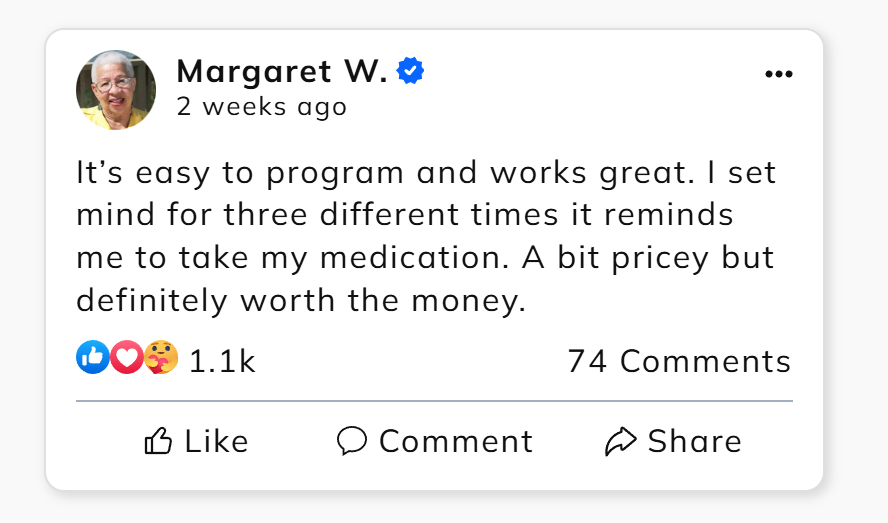Click the "2 weeks ago" timestamp
Viewport: 888px width, 523px height.
(262, 107)
